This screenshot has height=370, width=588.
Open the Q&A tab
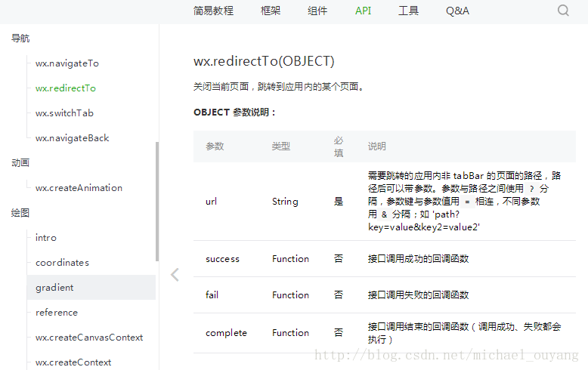click(x=457, y=11)
